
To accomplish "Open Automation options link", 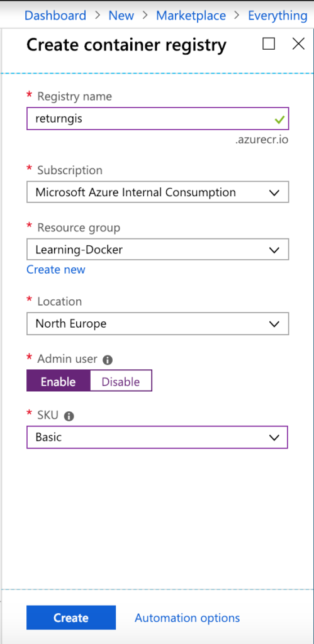I will point(188,618).
